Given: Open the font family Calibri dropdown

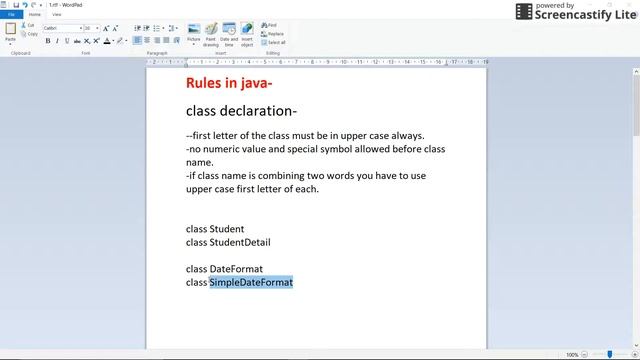Looking at the screenshot, I should coord(80,28).
